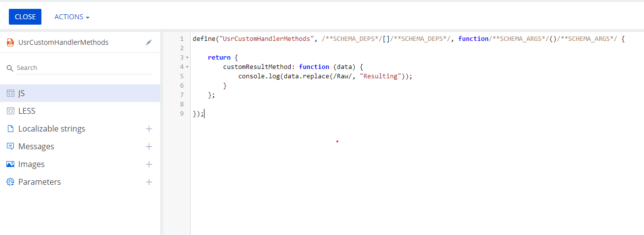
Task: Click the pencil edit icon beside UsrCustomHandlerMethods
Action: pyautogui.click(x=149, y=42)
